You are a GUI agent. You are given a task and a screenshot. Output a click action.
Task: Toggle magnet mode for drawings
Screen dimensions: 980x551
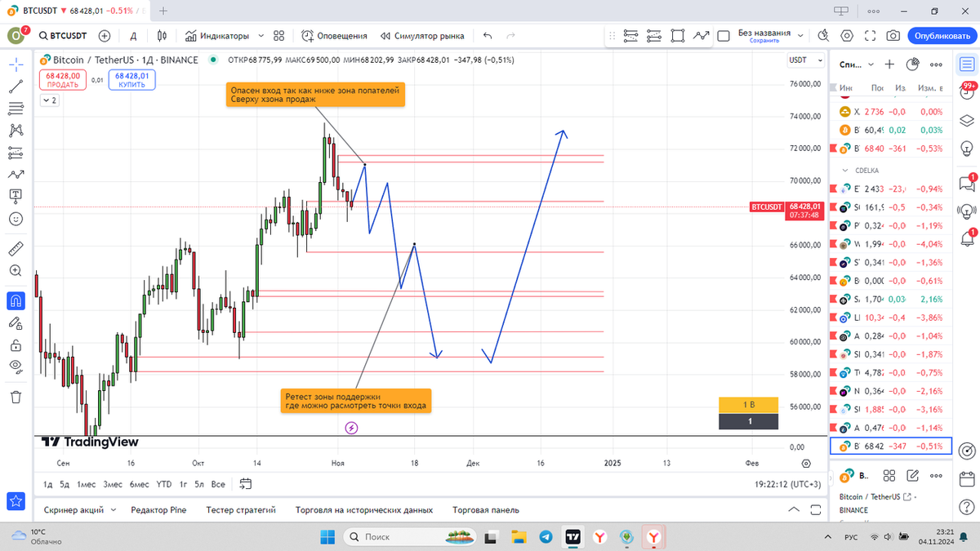tap(16, 300)
